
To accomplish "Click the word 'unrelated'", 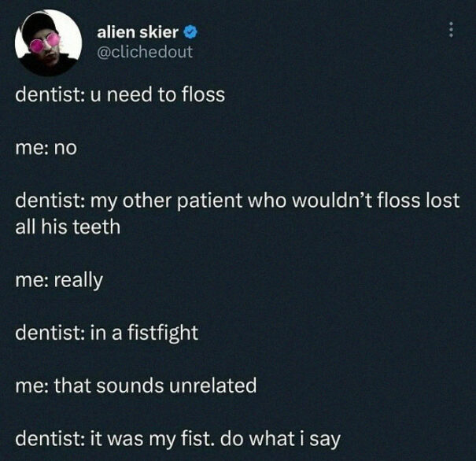I will (212, 385).
